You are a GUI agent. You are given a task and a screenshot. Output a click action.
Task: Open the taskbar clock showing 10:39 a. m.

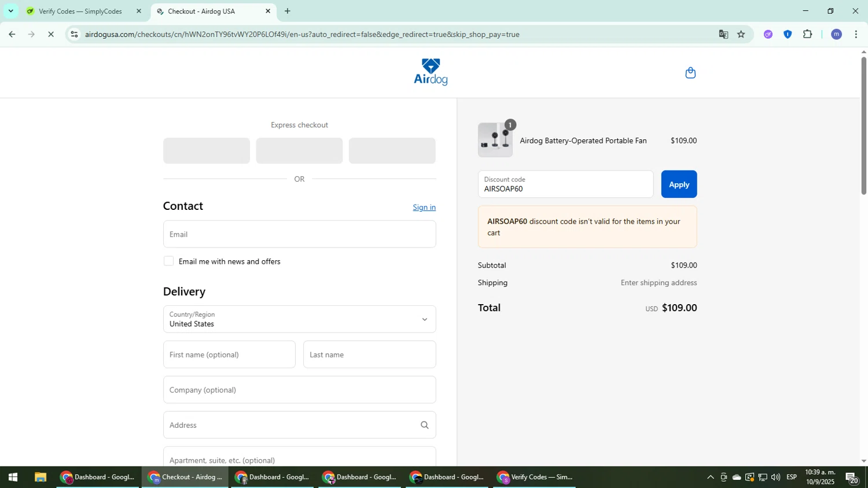[x=820, y=477]
